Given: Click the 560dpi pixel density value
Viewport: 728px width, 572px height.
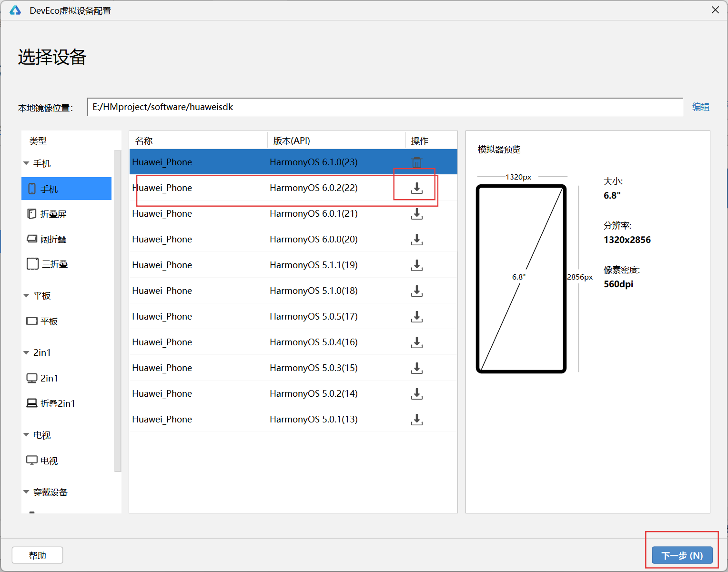Looking at the screenshot, I should pos(618,284).
